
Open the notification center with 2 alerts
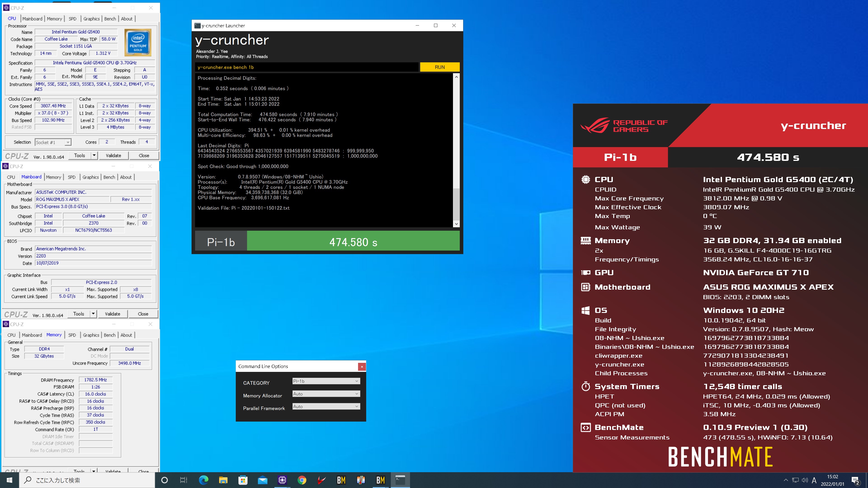click(x=856, y=481)
